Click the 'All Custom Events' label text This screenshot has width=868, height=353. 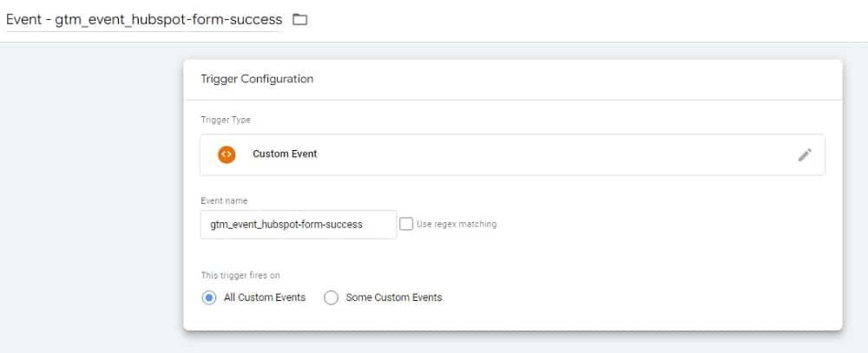(266, 297)
